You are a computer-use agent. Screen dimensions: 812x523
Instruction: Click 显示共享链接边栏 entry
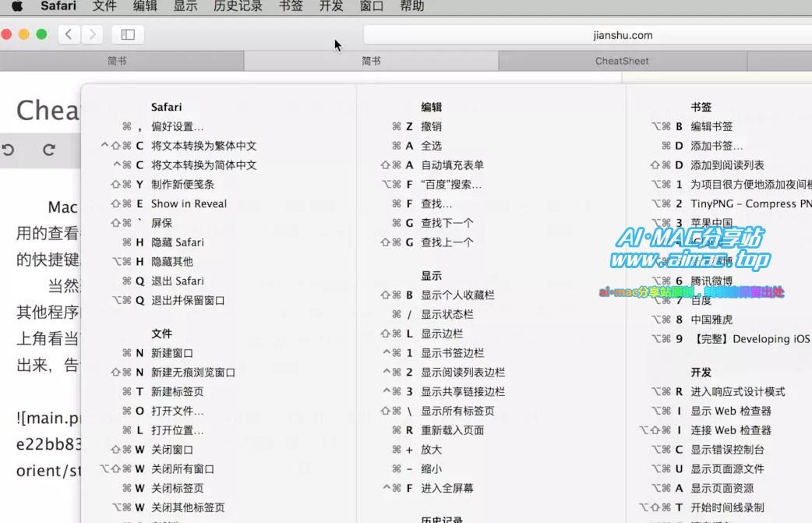tap(463, 391)
